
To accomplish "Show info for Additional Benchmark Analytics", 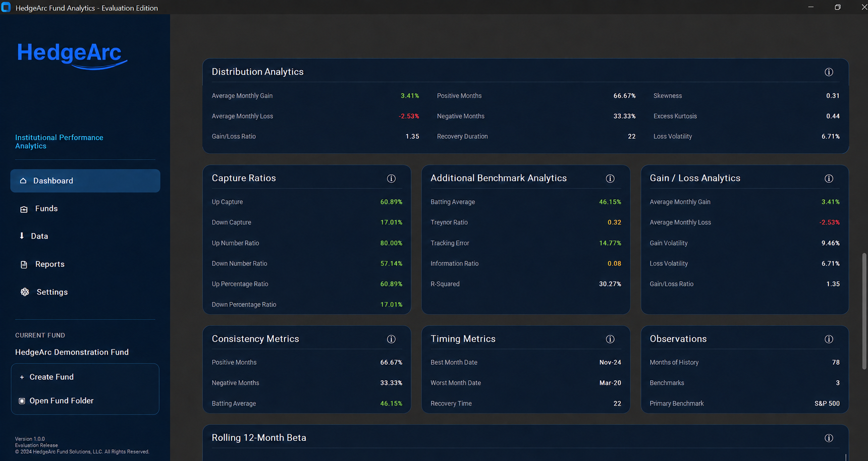I will 610,179.
